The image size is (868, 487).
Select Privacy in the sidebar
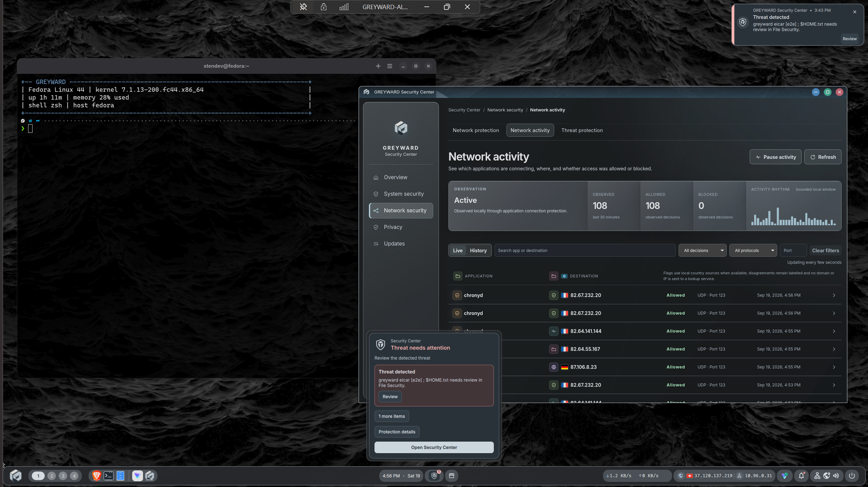point(401,227)
